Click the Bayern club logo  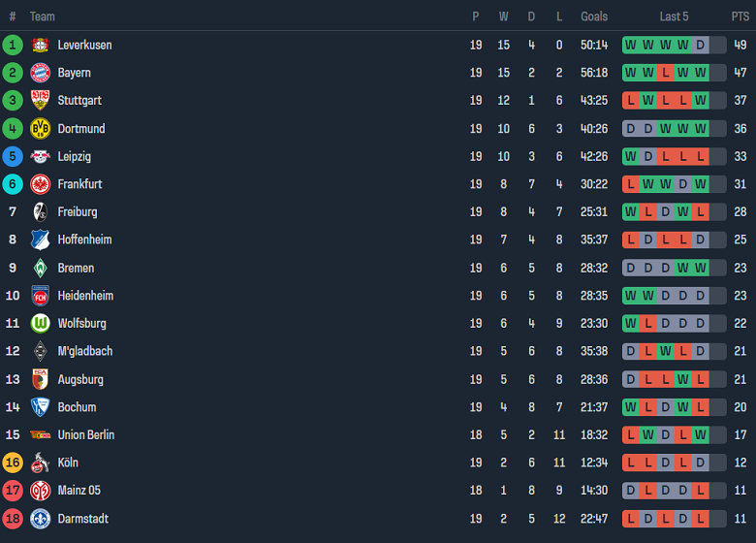coord(40,73)
